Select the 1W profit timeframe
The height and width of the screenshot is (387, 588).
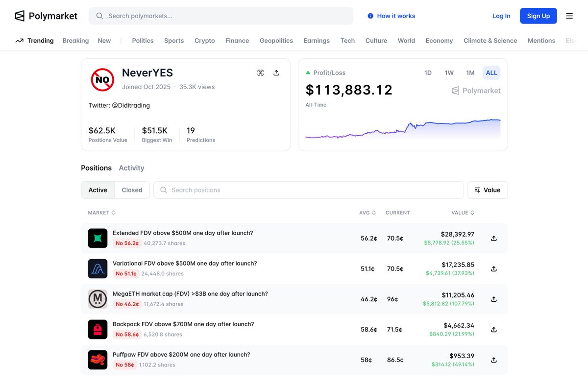[x=449, y=73]
